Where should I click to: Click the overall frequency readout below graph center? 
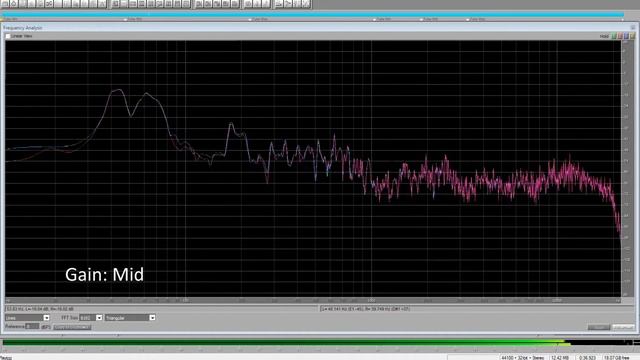pyautogui.click(x=366, y=309)
